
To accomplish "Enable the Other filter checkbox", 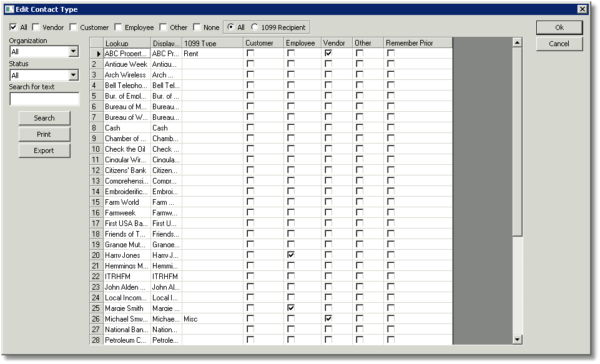I will coord(164,27).
